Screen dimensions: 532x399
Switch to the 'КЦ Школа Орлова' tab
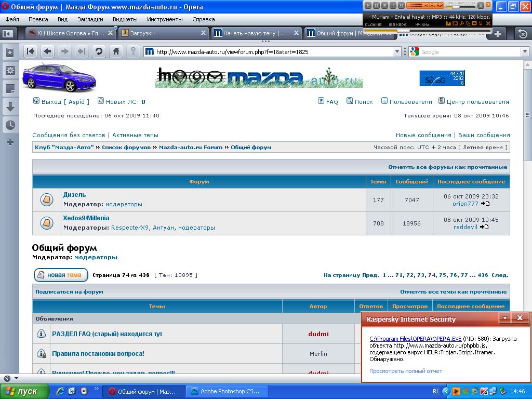pyautogui.click(x=71, y=33)
